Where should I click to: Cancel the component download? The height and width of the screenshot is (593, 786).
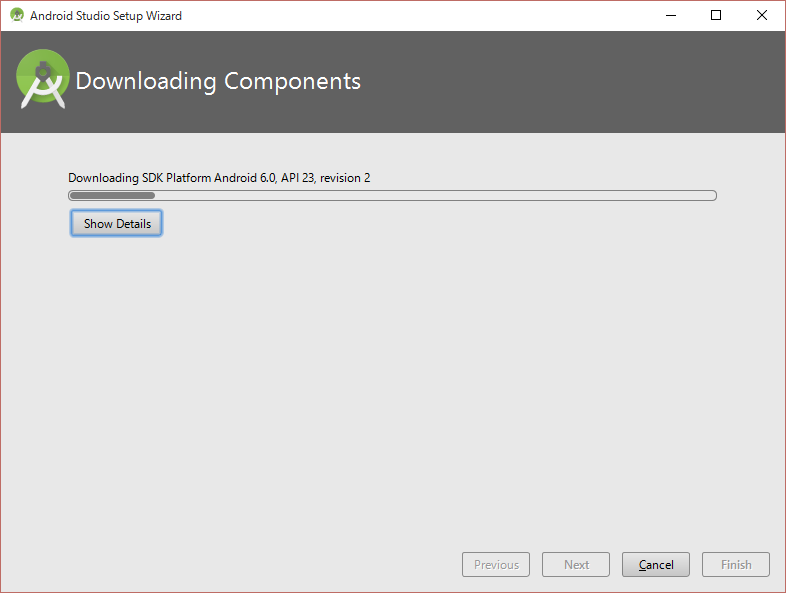tap(656, 564)
